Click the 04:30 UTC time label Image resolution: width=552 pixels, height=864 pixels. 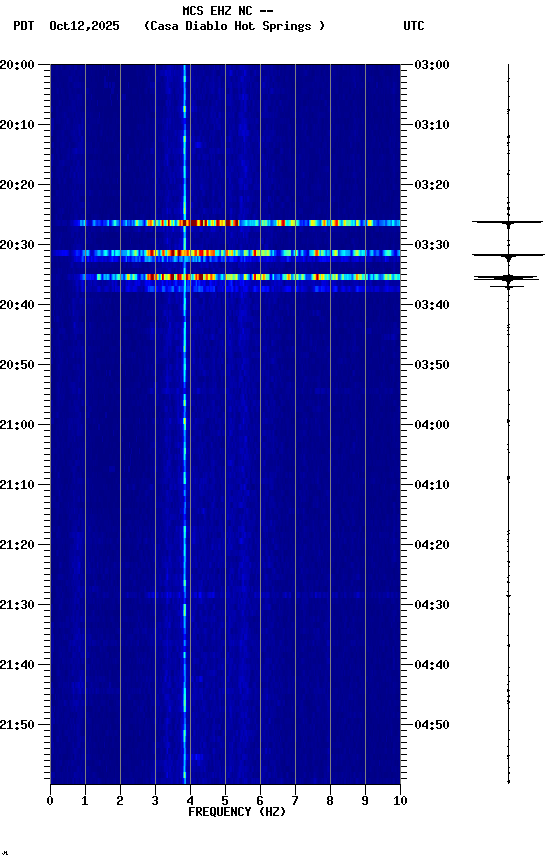pos(432,605)
